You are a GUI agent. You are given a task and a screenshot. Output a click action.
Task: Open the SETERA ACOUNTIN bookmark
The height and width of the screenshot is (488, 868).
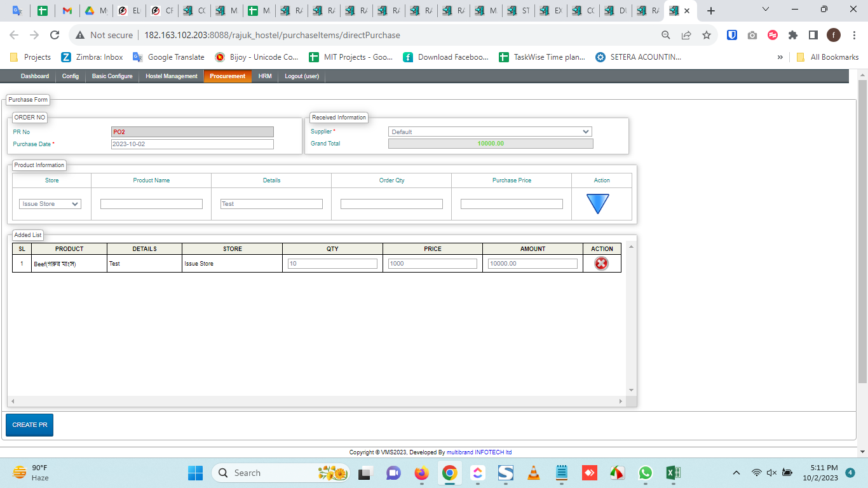point(638,57)
